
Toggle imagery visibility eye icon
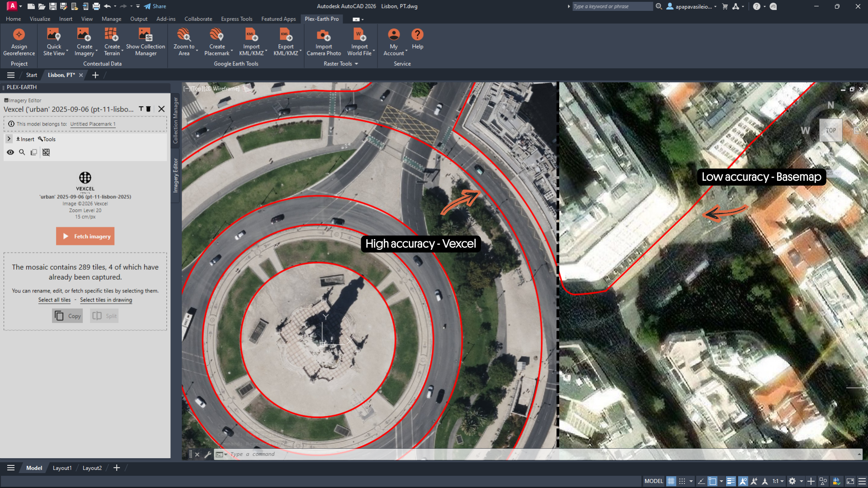pos(10,152)
